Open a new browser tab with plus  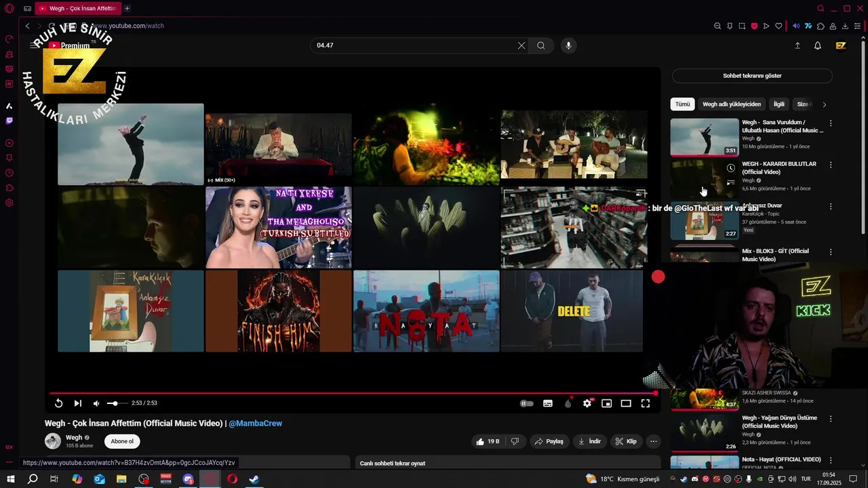click(x=127, y=8)
